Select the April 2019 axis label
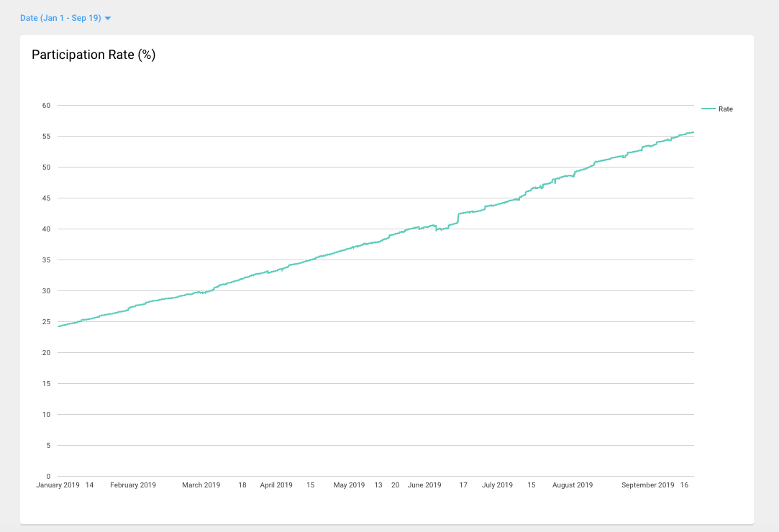Viewport: 779px width, 532px height. tap(276, 485)
